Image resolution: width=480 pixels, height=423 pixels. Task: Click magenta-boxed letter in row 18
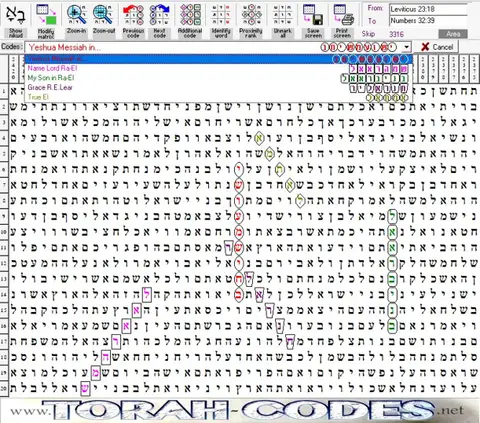click(x=105, y=357)
